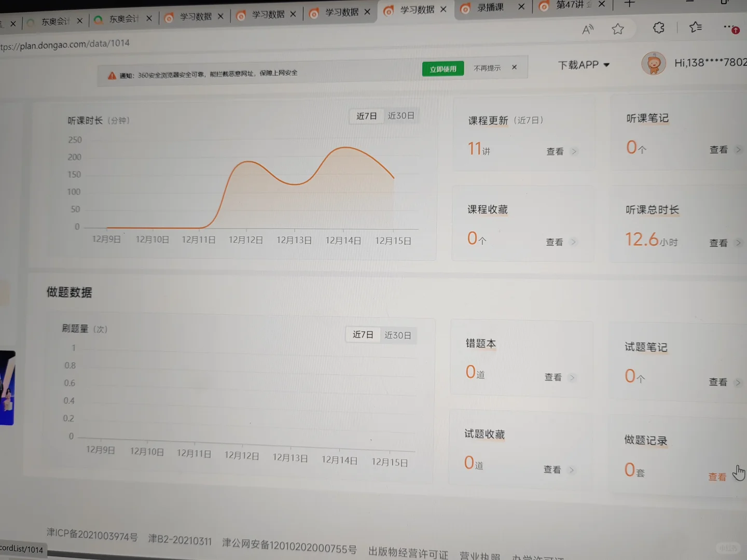The width and height of the screenshot is (747, 560).
Task: Select 近7日 for the 听课时长 chart
Action: [366, 116]
